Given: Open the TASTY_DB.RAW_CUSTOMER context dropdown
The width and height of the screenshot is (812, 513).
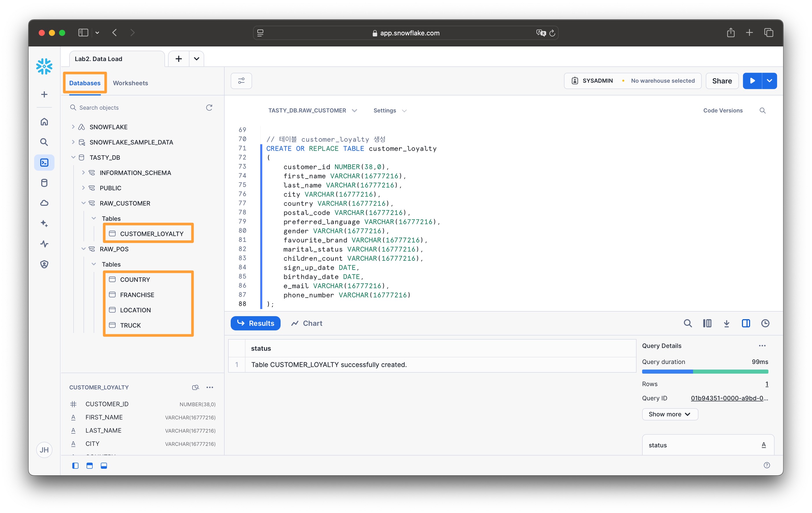Looking at the screenshot, I should pos(312,111).
